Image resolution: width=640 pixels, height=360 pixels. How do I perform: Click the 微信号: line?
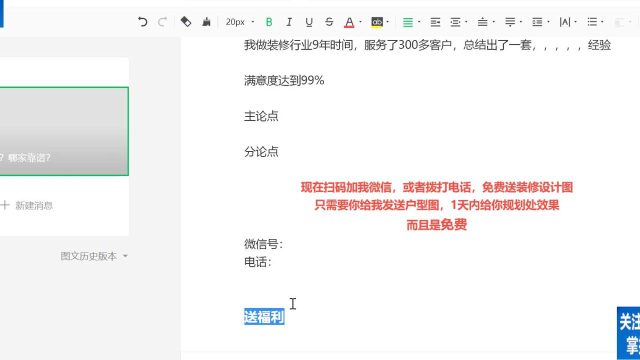(264, 244)
